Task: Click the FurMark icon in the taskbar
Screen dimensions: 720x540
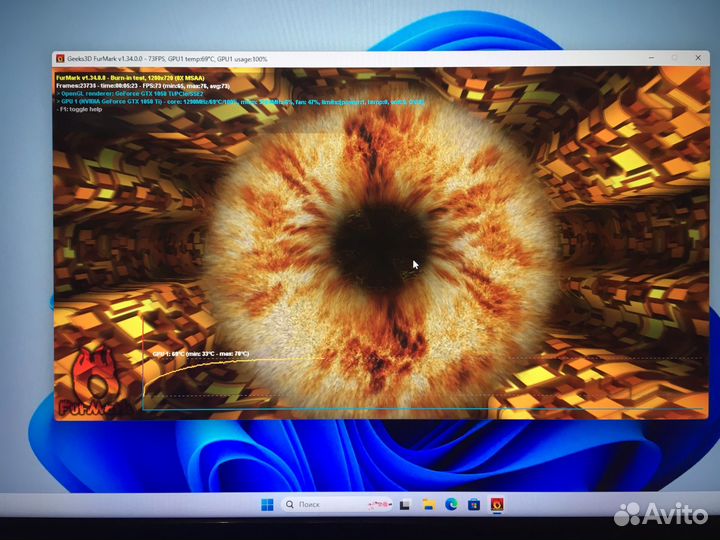Action: [x=497, y=505]
